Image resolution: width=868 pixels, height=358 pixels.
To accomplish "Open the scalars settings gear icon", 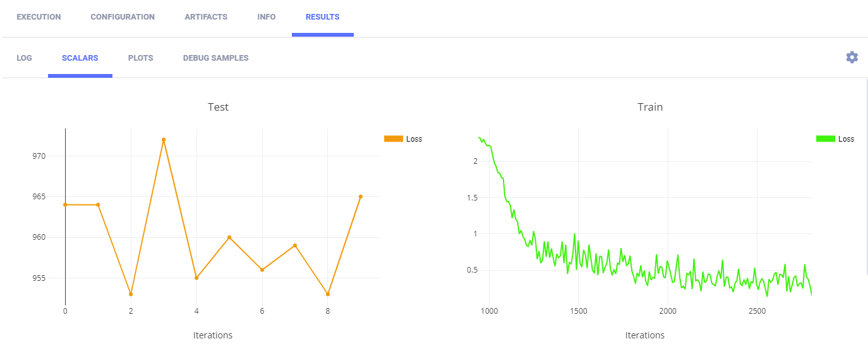I will pos(852,58).
